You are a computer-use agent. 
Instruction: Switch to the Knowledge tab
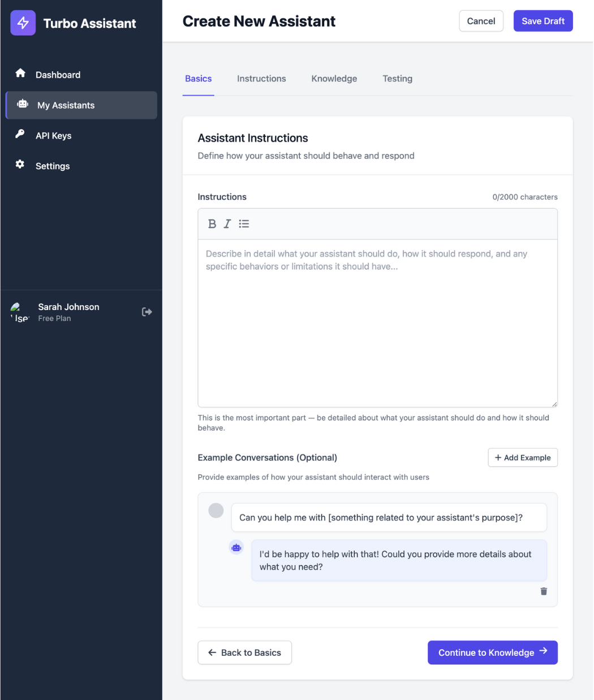(334, 79)
